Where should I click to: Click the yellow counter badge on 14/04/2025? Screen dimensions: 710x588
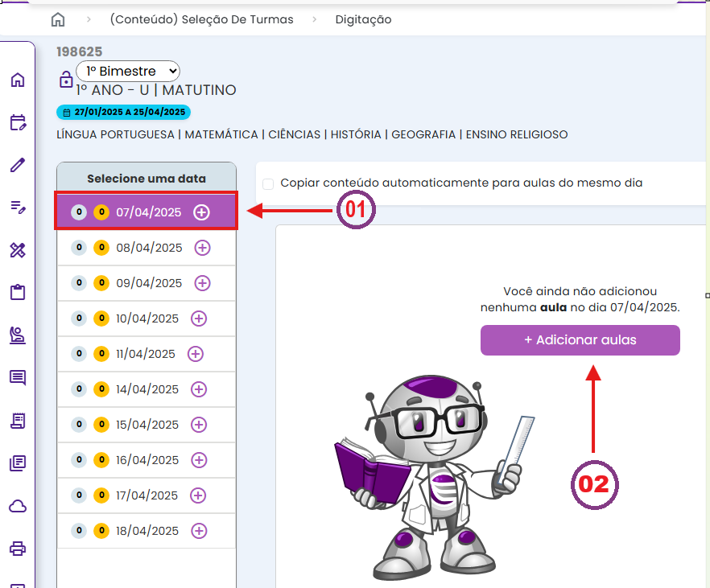(x=101, y=389)
